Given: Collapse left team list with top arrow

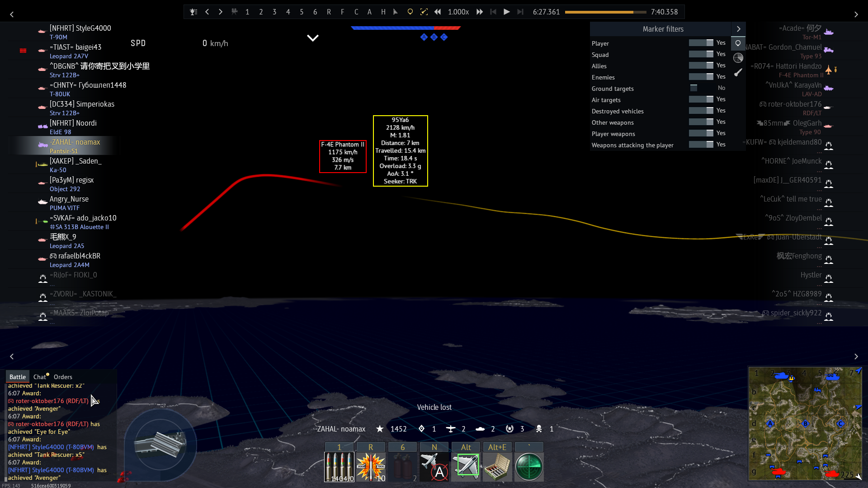Looking at the screenshot, I should point(12,14).
